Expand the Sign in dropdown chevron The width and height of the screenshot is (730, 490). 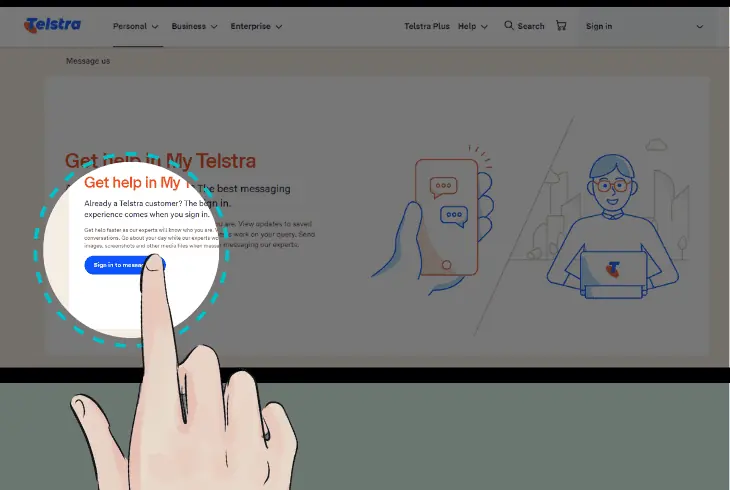coord(699,27)
